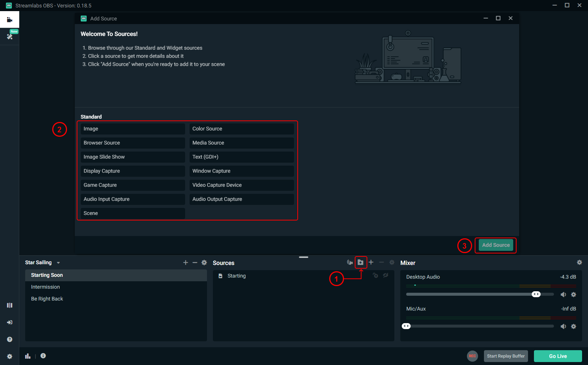The image size is (588, 365).
Task: Choose the Window Capture source
Action: point(242,171)
